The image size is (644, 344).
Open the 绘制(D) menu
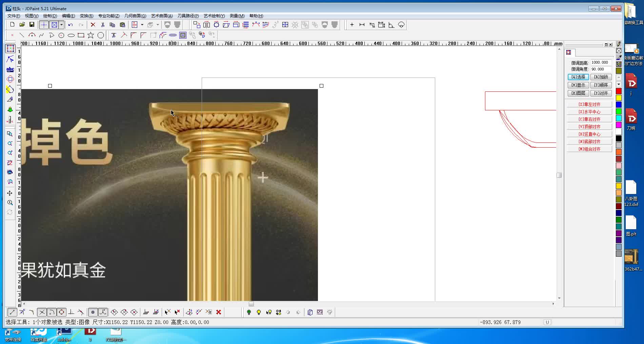[50, 16]
